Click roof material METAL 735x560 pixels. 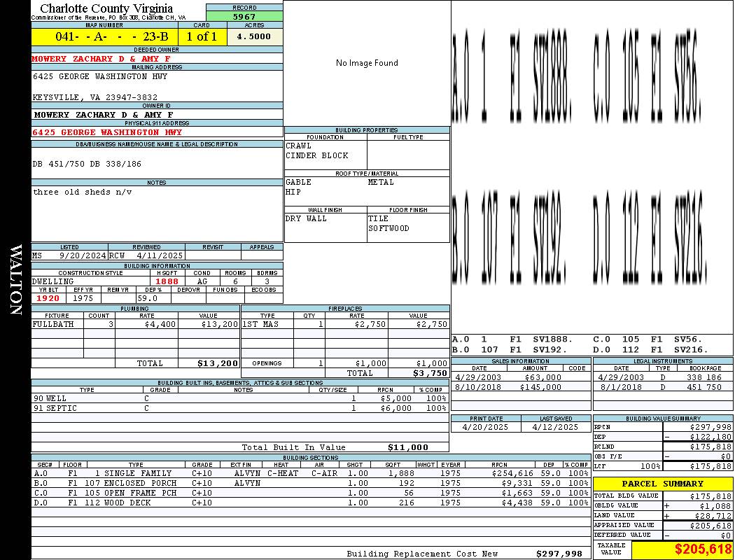click(x=381, y=182)
